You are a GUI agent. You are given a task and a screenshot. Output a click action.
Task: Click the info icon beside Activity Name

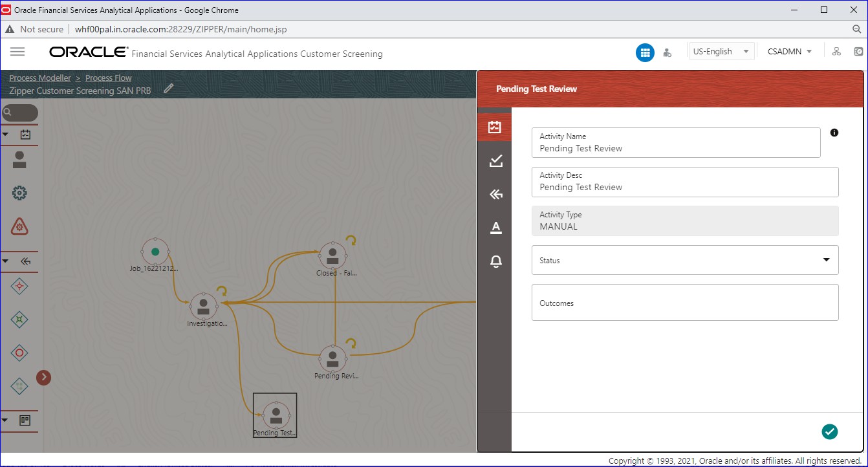point(834,133)
